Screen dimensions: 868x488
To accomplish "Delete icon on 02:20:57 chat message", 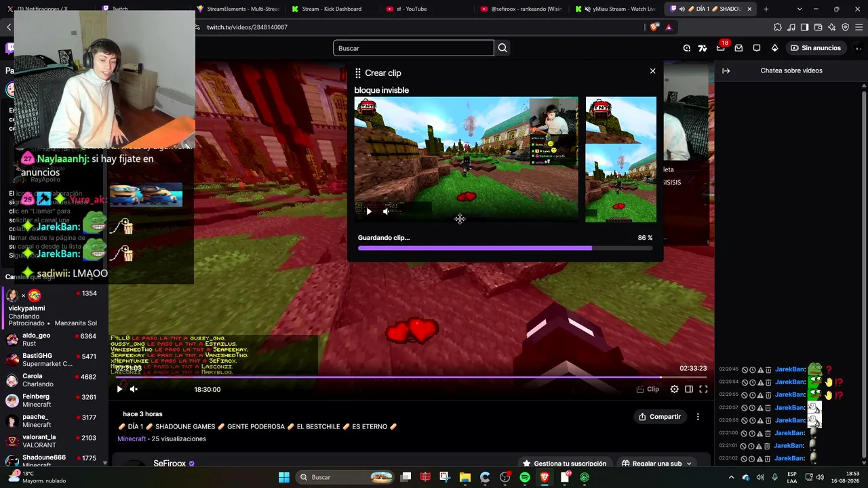I will tap(768, 408).
